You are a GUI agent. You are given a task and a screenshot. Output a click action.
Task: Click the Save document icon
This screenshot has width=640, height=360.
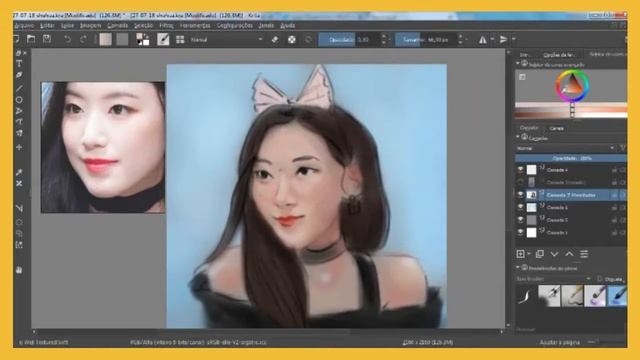47,39
